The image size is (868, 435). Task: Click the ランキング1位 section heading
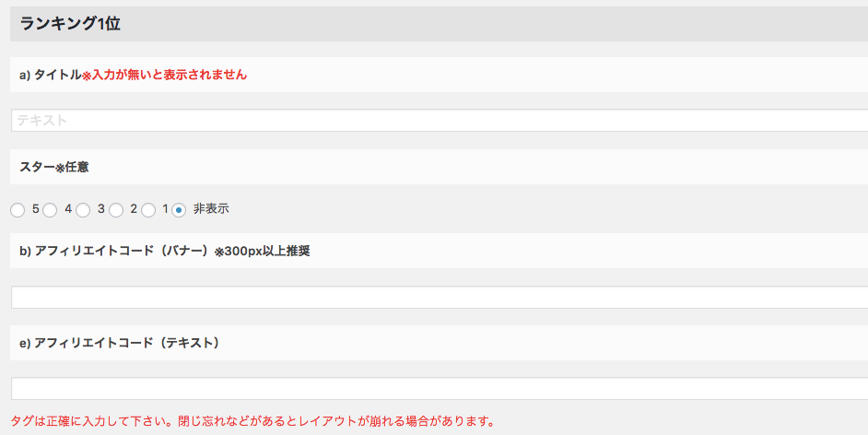pos(70,25)
